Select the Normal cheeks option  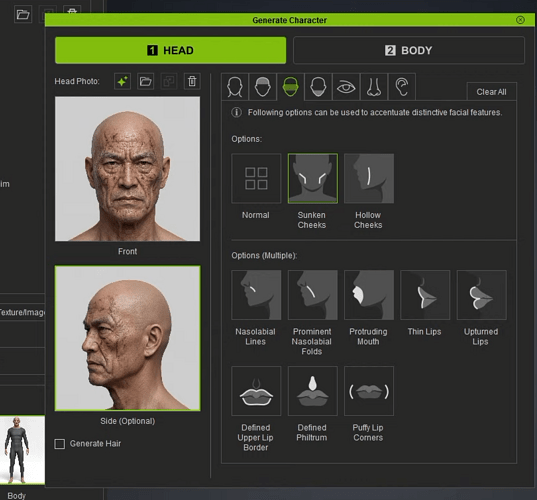pos(256,178)
